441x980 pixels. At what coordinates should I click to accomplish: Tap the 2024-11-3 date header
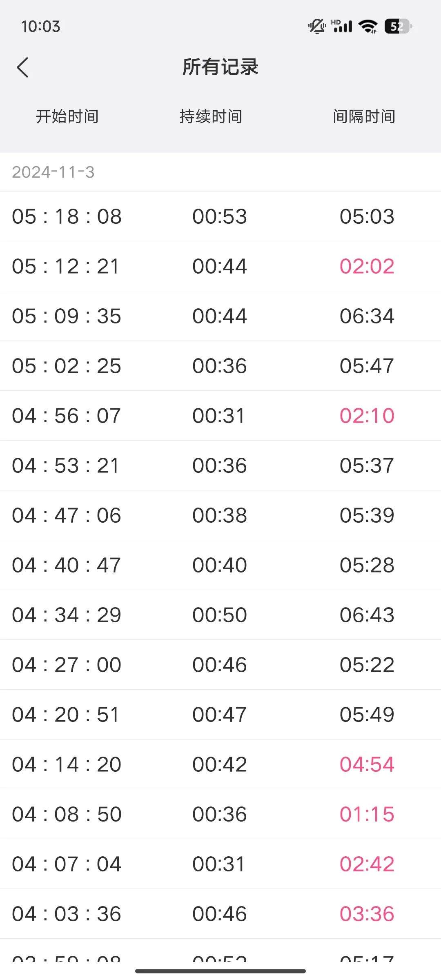coord(53,172)
